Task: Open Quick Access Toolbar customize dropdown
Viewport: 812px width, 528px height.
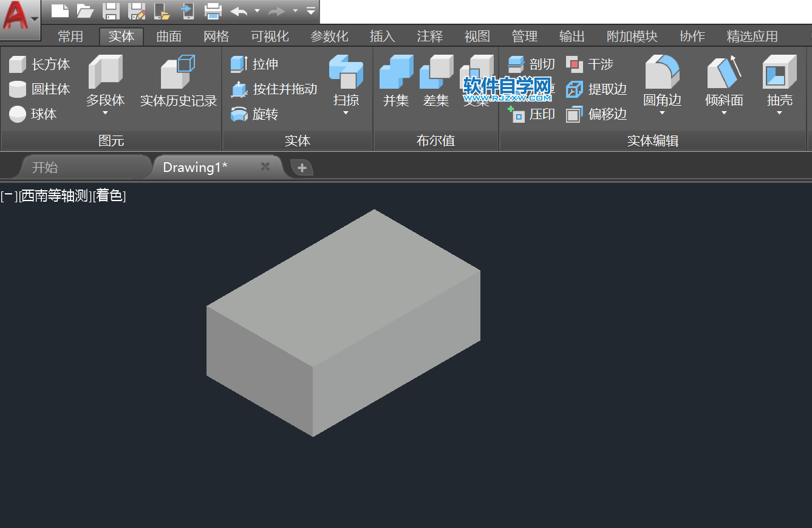Action: point(311,11)
